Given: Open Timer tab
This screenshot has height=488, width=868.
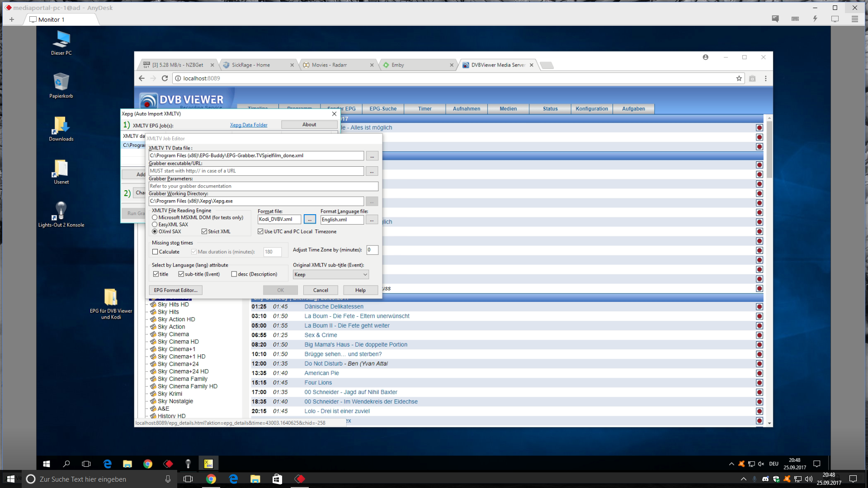Looking at the screenshot, I should [x=425, y=109].
